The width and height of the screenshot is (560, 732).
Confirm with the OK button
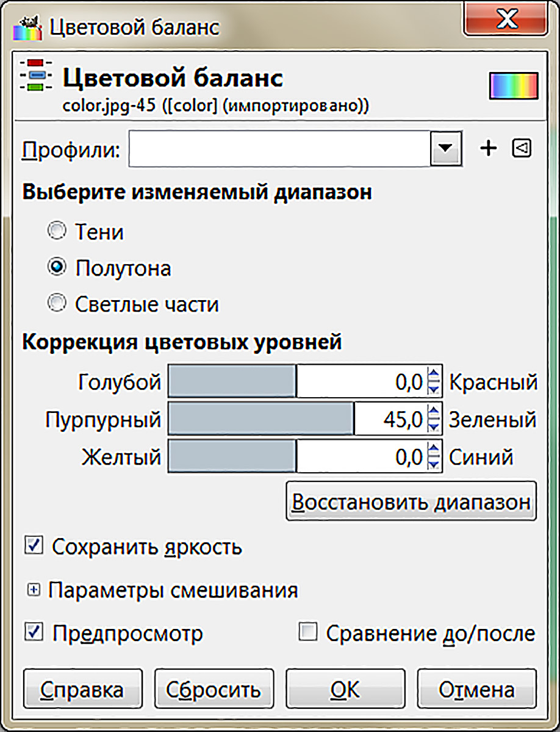(345, 690)
